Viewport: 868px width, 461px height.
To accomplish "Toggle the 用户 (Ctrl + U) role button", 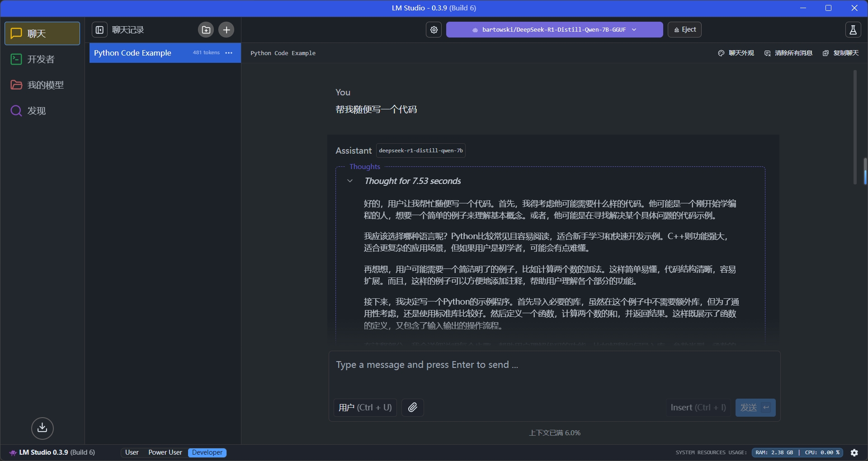I will 365,408.
